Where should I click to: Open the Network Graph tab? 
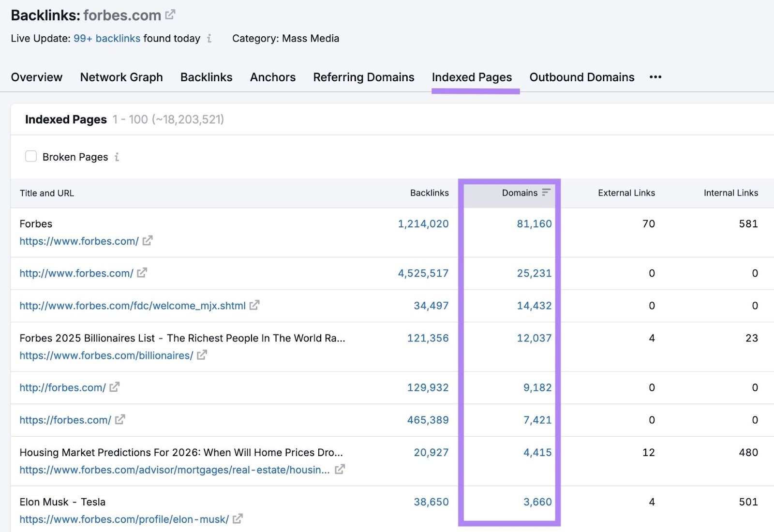(x=121, y=77)
